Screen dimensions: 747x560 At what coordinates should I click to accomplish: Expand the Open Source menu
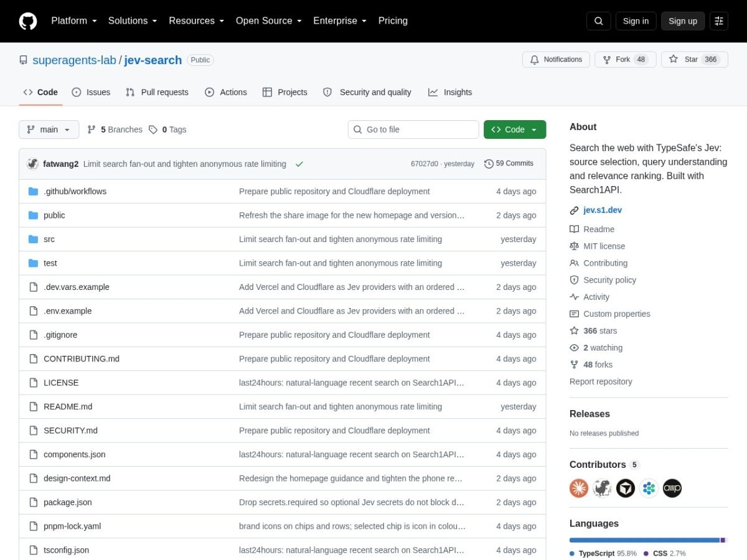(x=269, y=21)
